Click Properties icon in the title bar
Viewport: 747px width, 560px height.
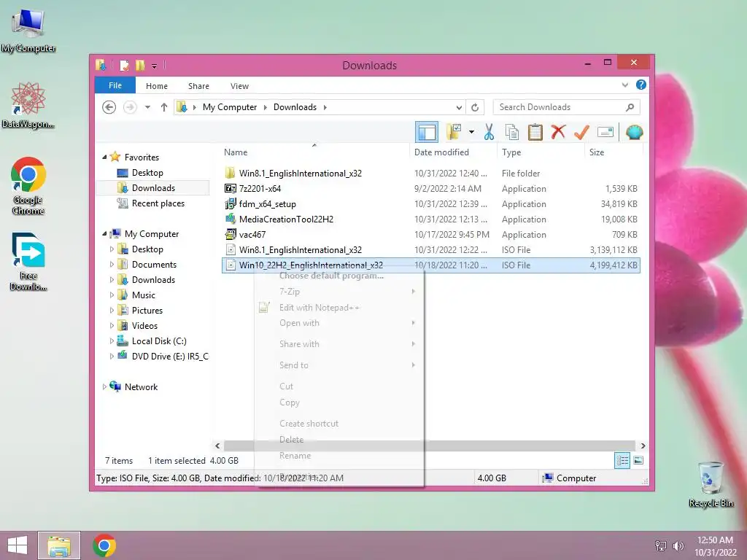pyautogui.click(x=124, y=65)
